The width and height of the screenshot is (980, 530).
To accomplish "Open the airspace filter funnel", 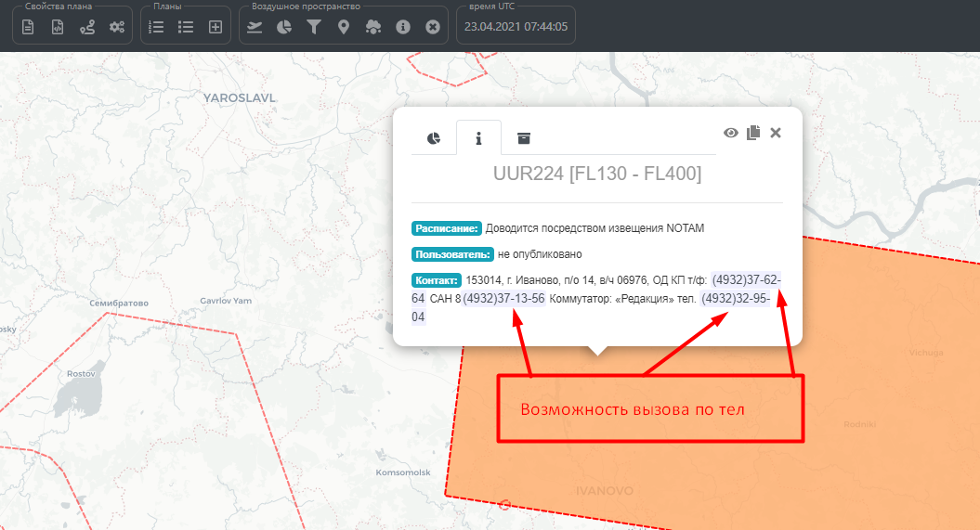I will pos(314,27).
